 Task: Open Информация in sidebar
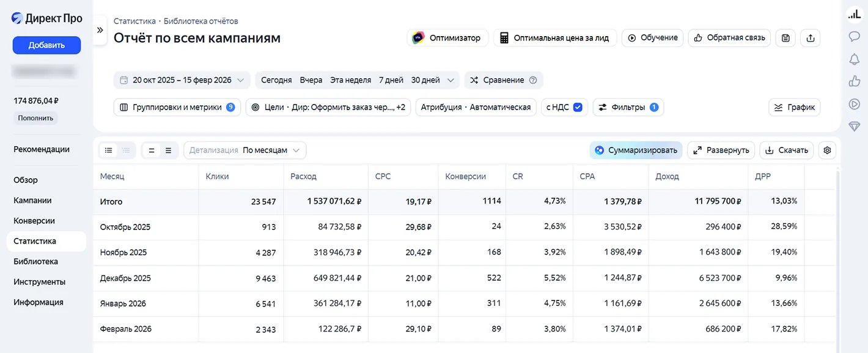39,302
